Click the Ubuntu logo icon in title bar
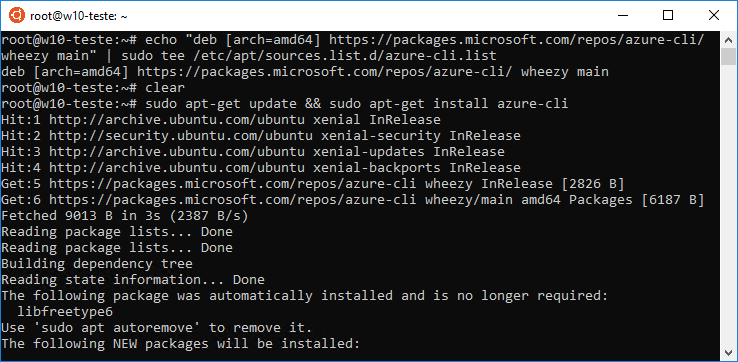This screenshot has height=362, width=738. coord(16,16)
